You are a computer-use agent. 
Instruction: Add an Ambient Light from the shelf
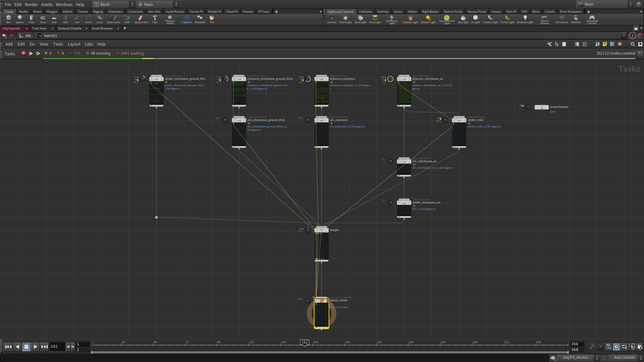[x=525, y=20]
